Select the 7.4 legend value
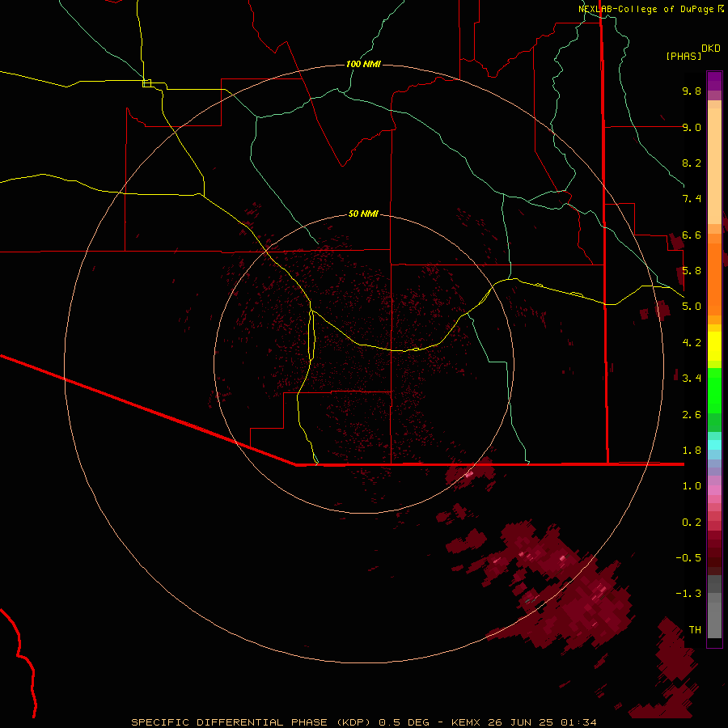The image size is (728, 728). coord(692,199)
